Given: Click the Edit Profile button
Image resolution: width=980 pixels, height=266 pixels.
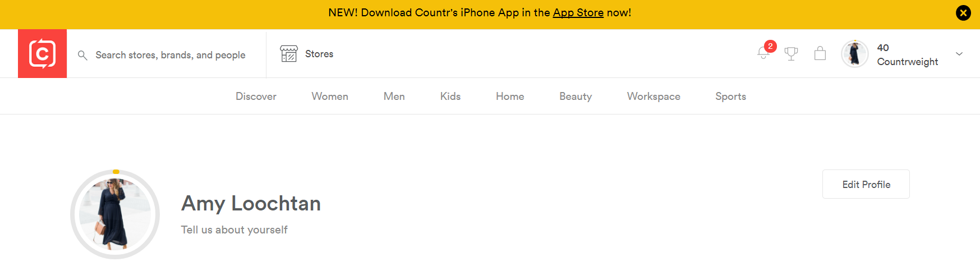Looking at the screenshot, I should [x=866, y=184].
